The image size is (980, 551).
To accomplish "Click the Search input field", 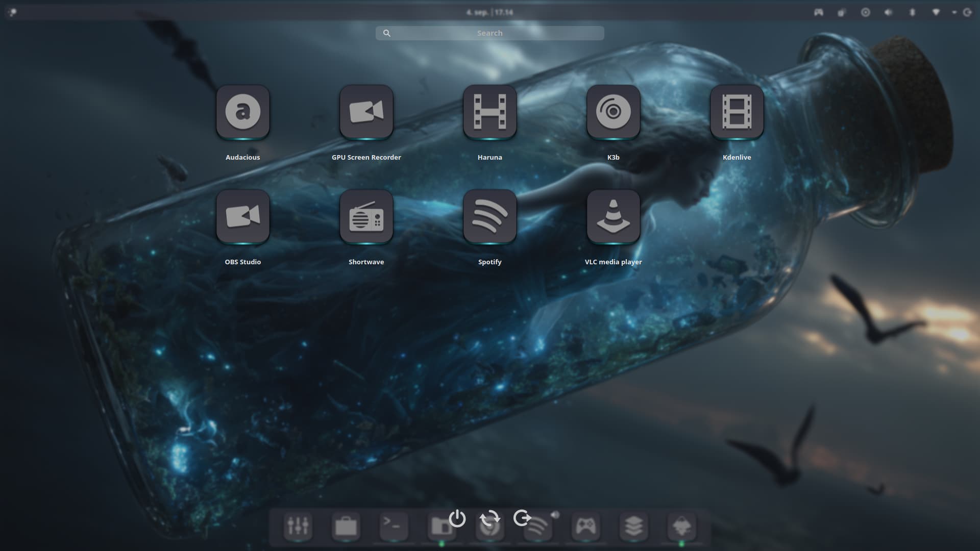I will click(490, 33).
